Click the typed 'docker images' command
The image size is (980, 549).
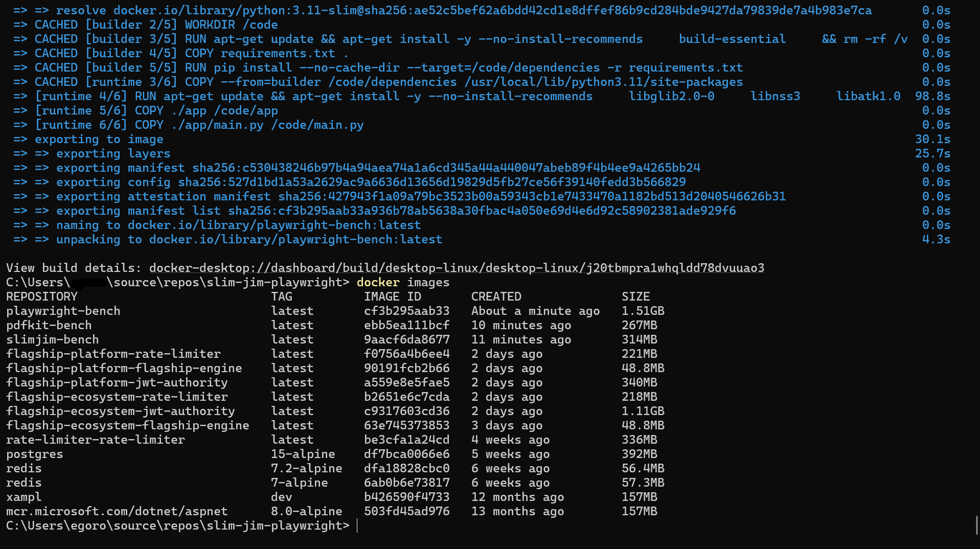[x=403, y=282]
